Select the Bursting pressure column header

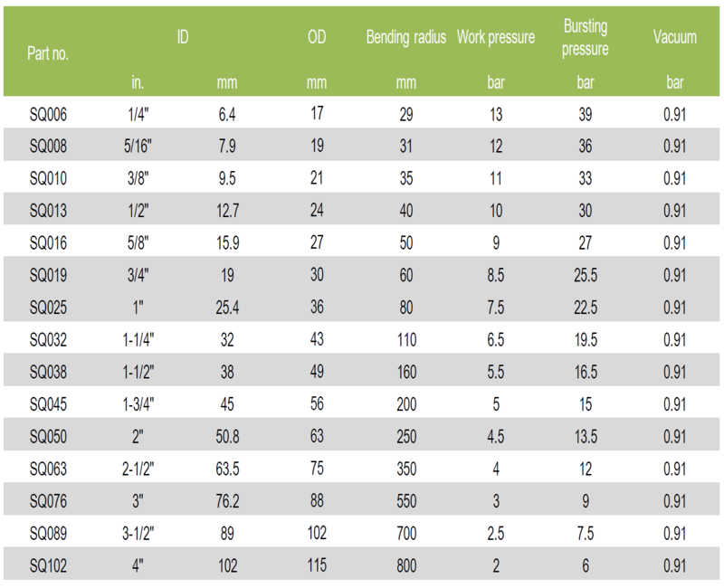[585, 38]
